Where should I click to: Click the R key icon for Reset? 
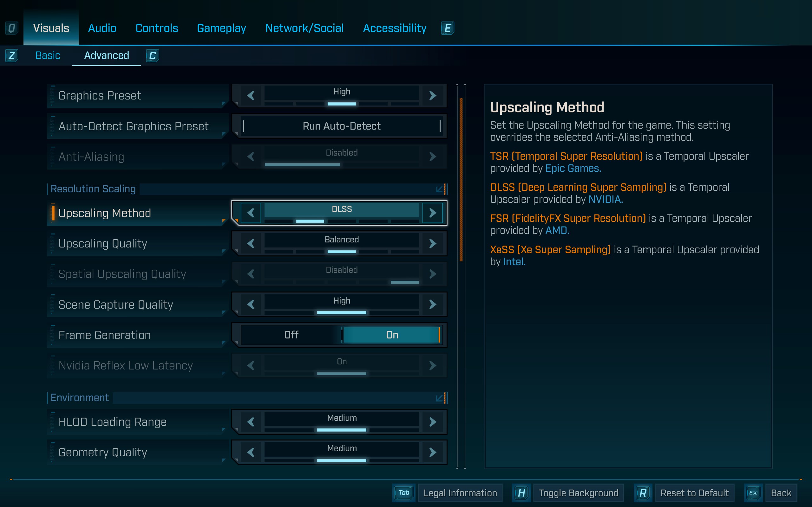[643, 492]
